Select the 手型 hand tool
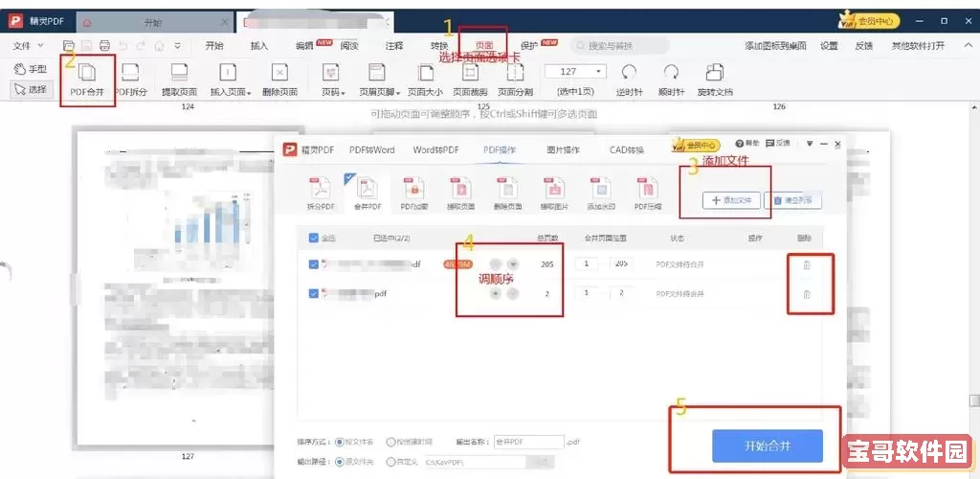Viewport: 980px width, 479px height. (30, 69)
